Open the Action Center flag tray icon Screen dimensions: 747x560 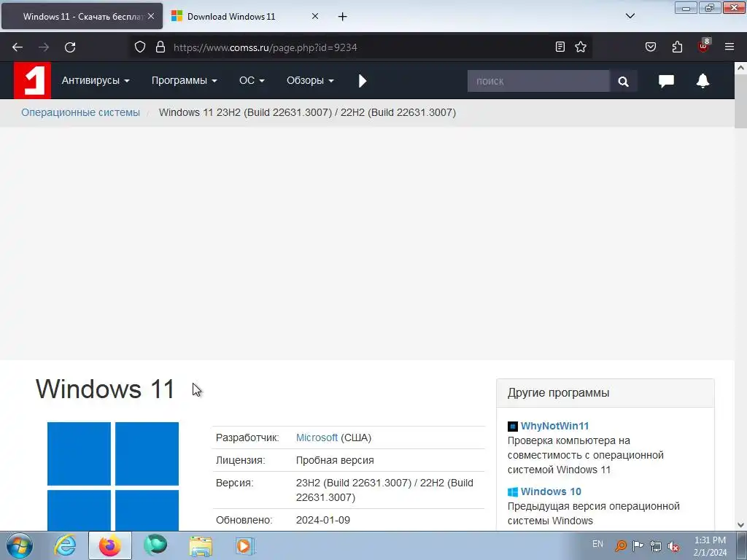pyautogui.click(x=638, y=545)
